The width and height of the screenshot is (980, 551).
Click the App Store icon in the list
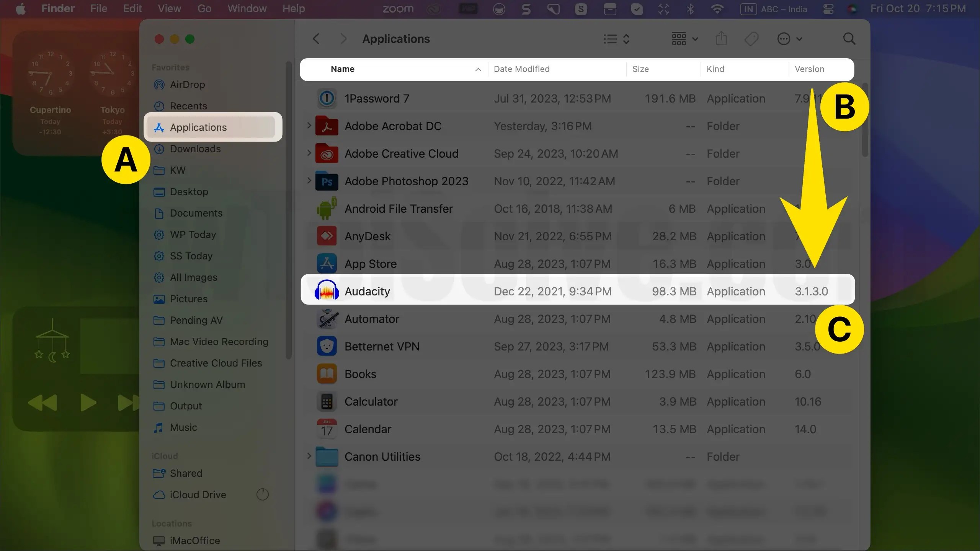coord(326,263)
